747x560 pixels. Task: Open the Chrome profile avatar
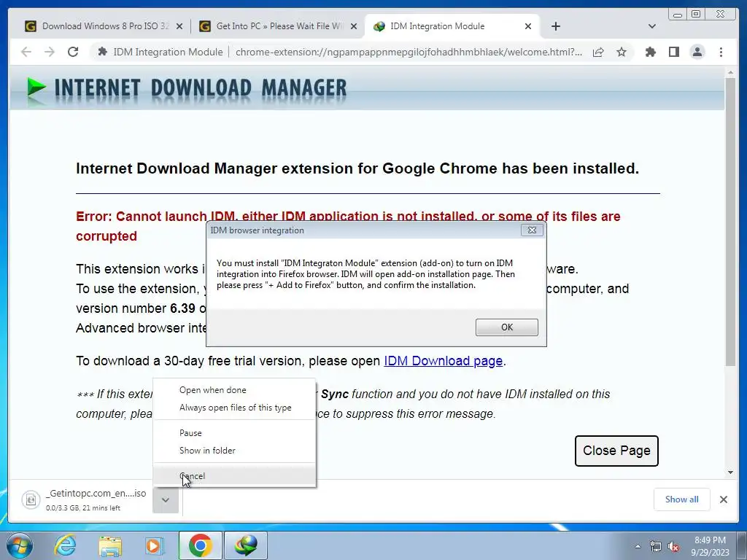[697, 52]
